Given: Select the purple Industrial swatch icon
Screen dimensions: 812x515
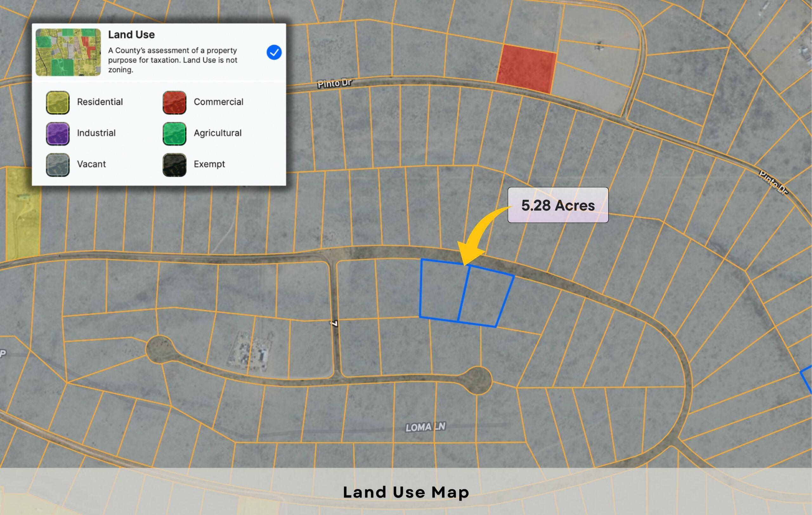Looking at the screenshot, I should coord(58,134).
